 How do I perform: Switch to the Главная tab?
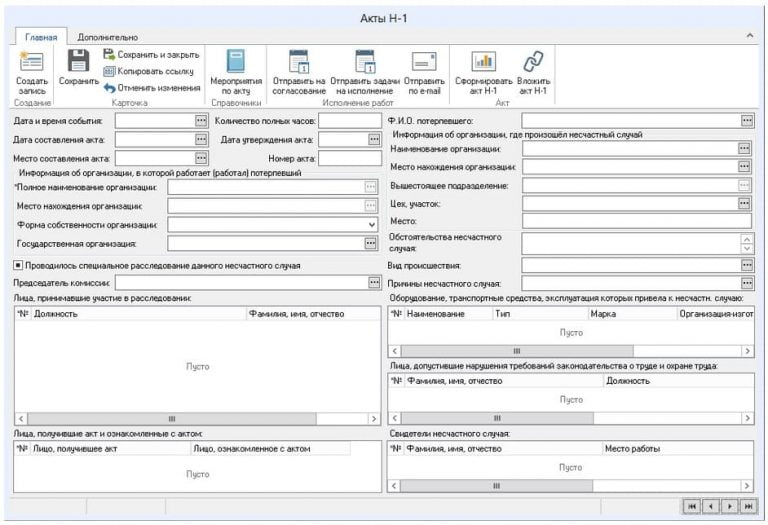[x=41, y=37]
